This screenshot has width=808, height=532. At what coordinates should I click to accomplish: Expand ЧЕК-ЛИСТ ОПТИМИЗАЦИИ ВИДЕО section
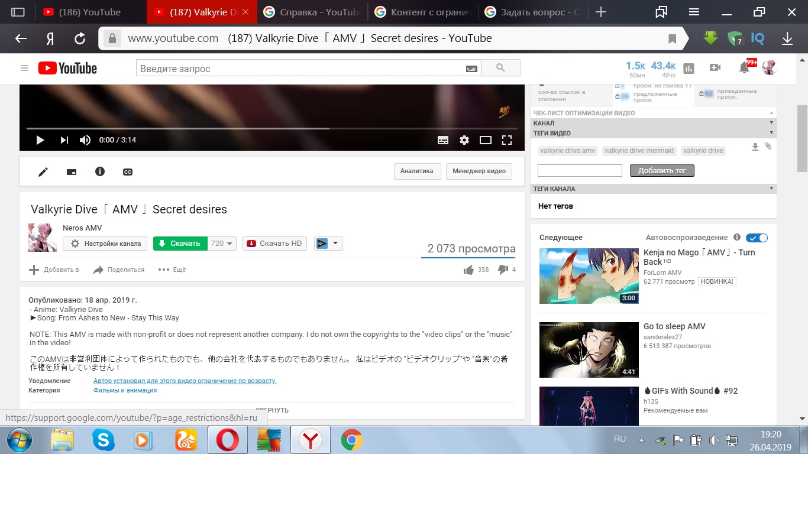click(x=653, y=113)
